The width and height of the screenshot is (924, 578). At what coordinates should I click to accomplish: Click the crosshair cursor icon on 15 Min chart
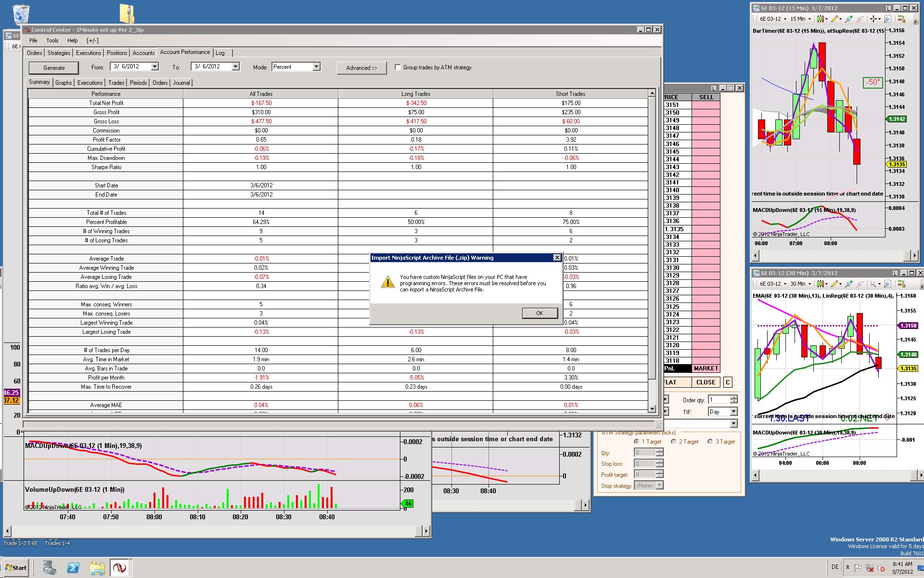pyautogui.click(x=873, y=19)
